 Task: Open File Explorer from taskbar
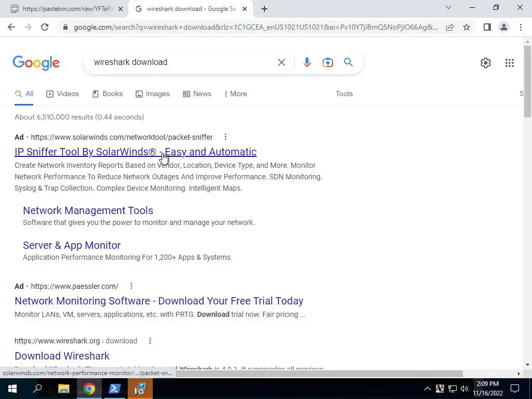click(63, 389)
